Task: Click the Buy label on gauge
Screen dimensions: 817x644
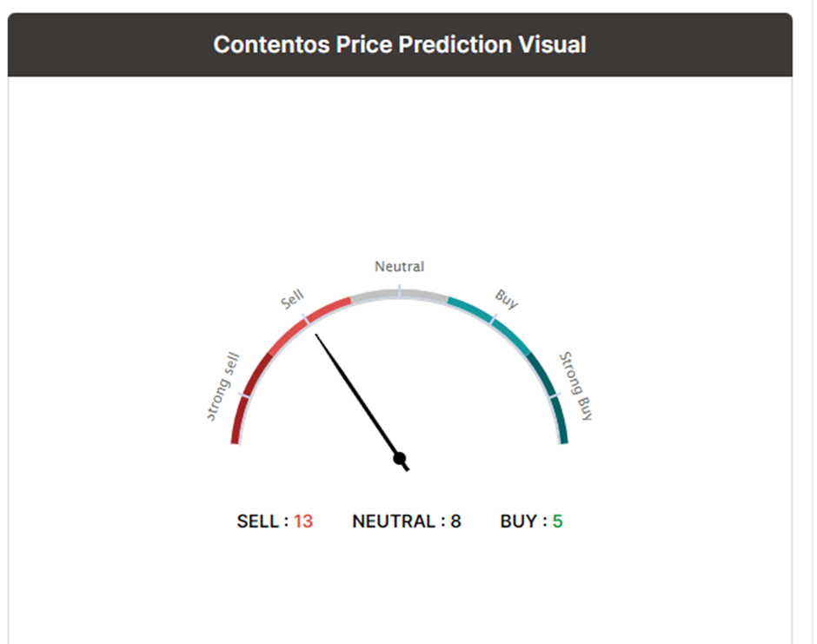Action: 506,299
